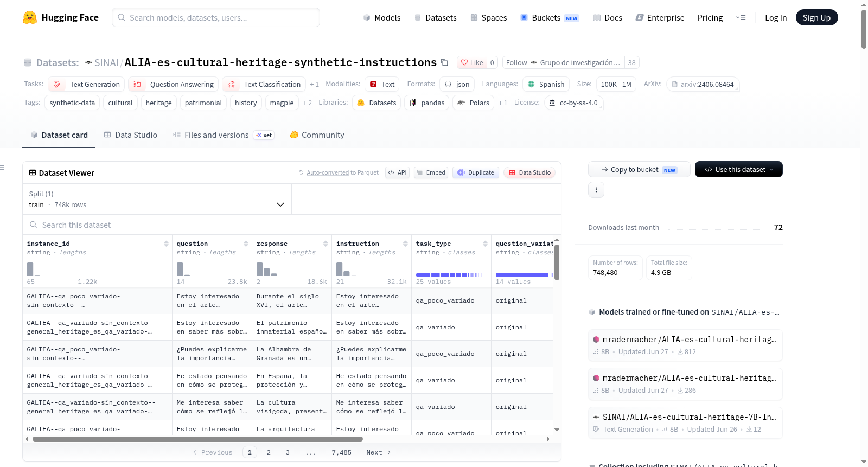Expand the +1 more libraries indicator
The image size is (868, 467).
point(503,103)
